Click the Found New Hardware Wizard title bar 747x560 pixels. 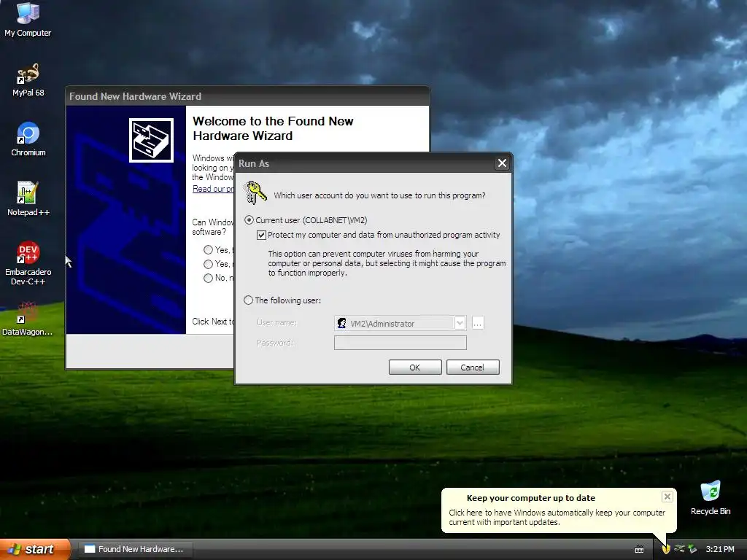247,96
